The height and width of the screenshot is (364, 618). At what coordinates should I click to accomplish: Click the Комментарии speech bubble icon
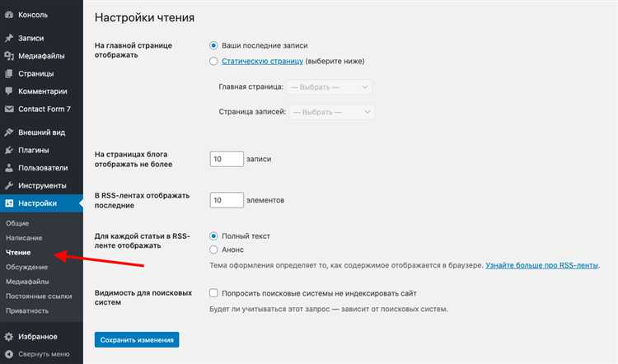click(9, 91)
